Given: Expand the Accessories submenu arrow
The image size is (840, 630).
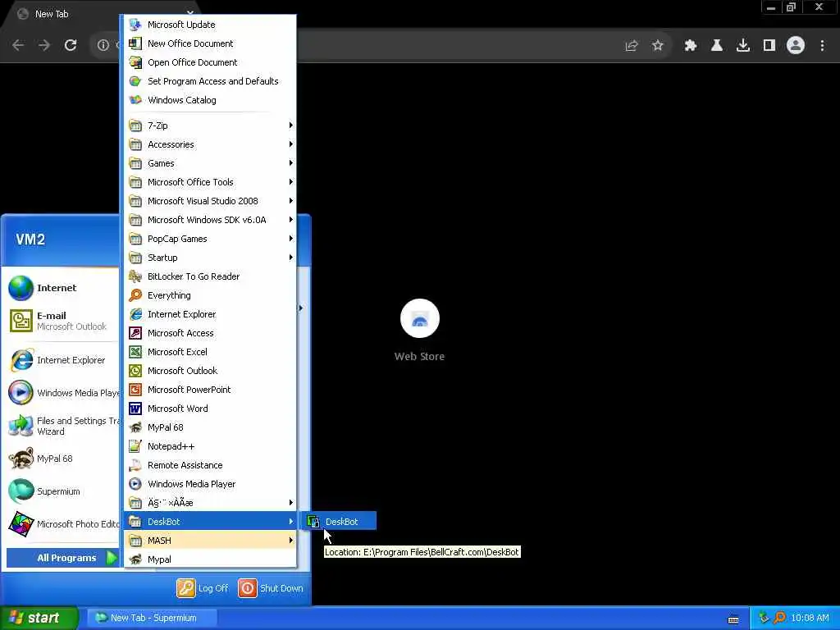Looking at the screenshot, I should 291,144.
